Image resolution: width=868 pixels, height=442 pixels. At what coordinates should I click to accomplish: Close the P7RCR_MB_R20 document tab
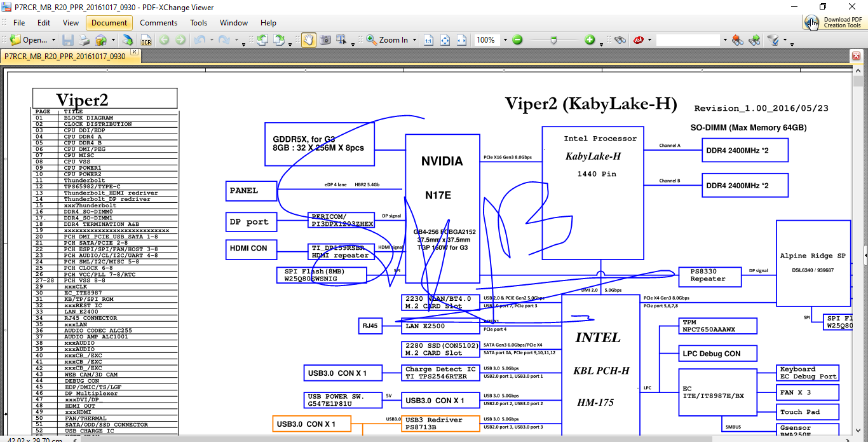134,52
